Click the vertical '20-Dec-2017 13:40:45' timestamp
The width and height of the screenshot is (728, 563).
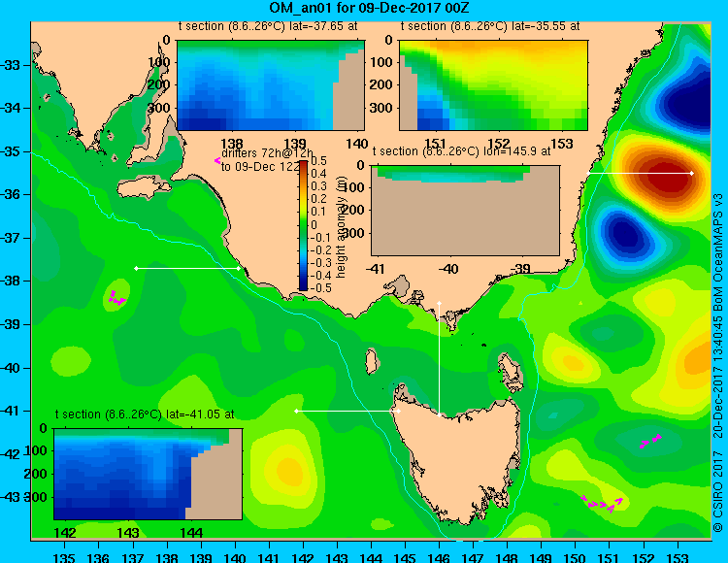718,369
